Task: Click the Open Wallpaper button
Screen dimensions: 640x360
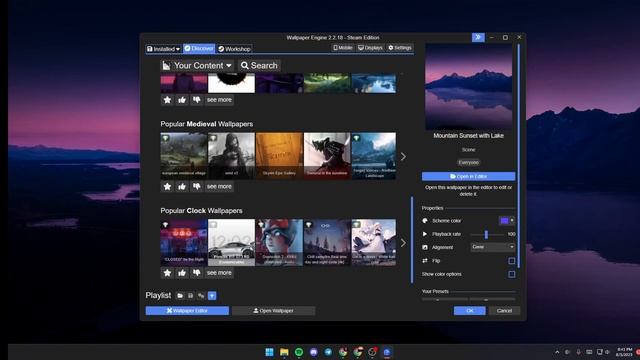Action: click(x=273, y=311)
